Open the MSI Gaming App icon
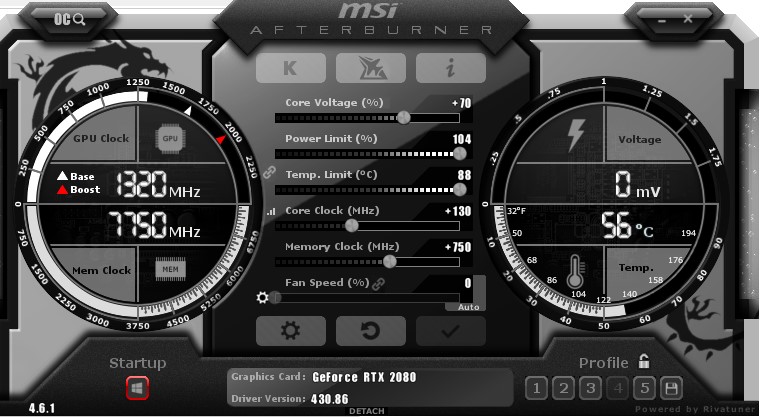This screenshot has height=419, width=765. [x=371, y=68]
